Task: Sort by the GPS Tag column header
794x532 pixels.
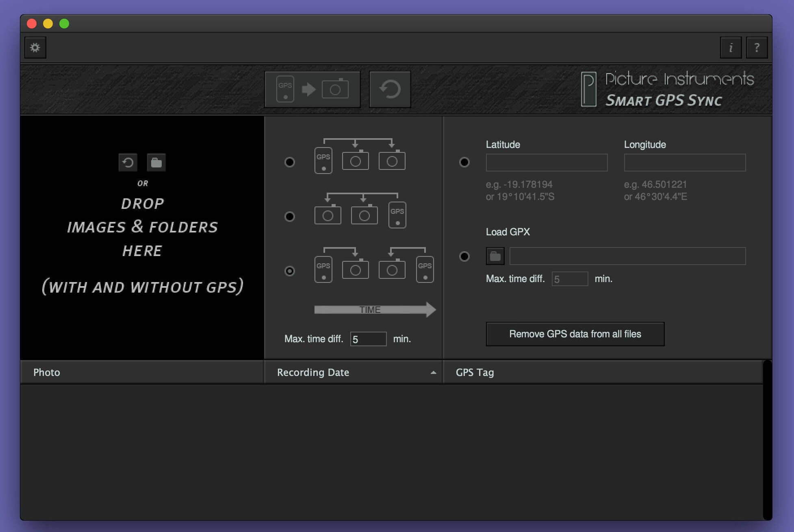Action: click(x=603, y=372)
